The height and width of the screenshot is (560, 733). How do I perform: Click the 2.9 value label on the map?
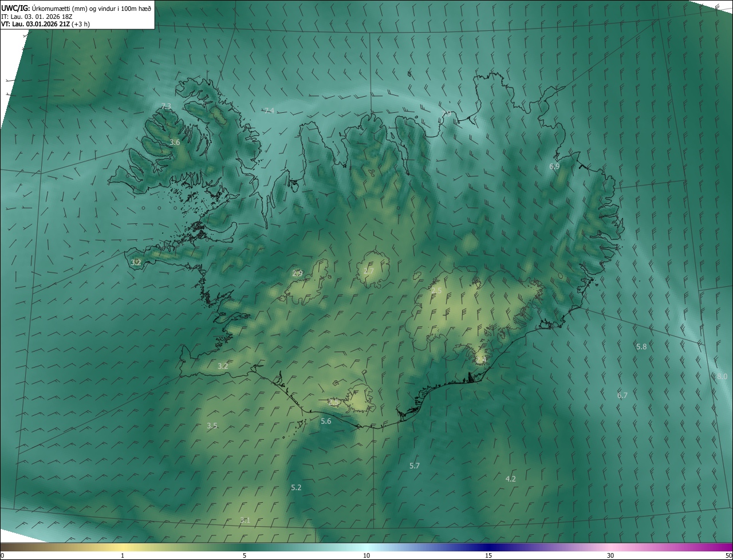coord(297,273)
